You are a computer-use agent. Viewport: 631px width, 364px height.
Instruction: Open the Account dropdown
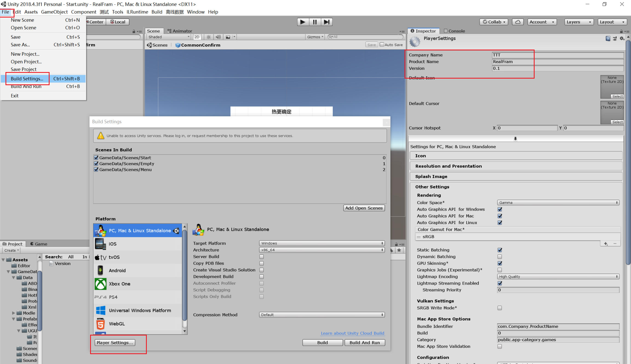tap(542, 22)
